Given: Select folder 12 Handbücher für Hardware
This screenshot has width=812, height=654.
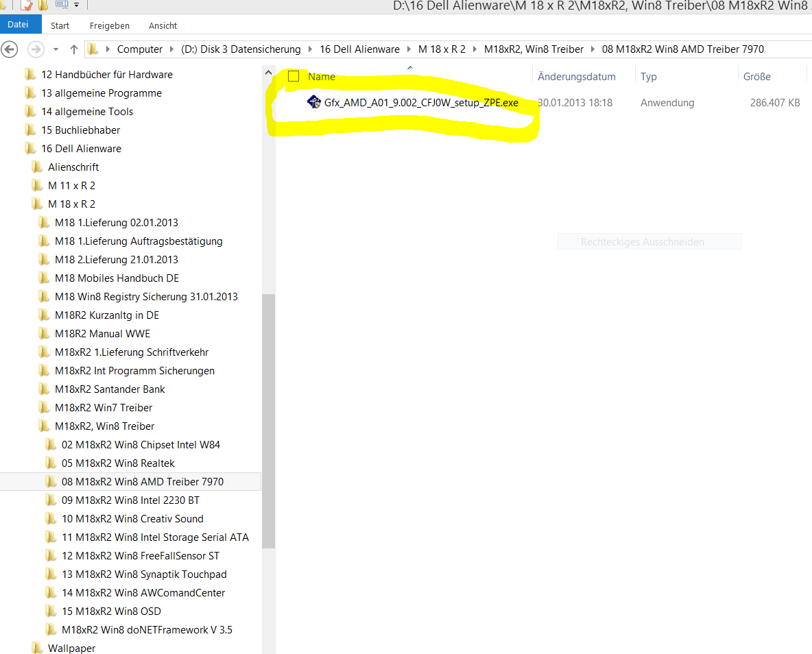Looking at the screenshot, I should coord(107,75).
